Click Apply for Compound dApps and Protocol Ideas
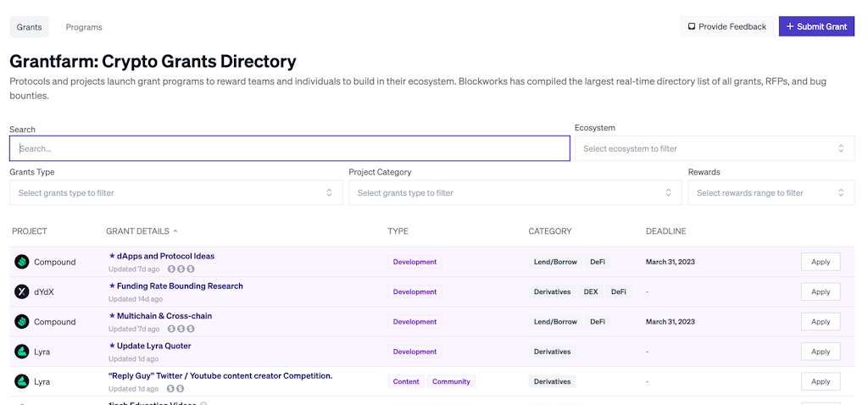This screenshot has height=405, width=868. tap(820, 262)
